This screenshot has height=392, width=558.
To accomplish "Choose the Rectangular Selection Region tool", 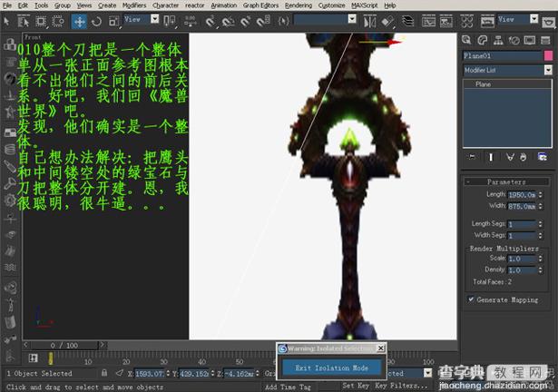I will [41, 22].
